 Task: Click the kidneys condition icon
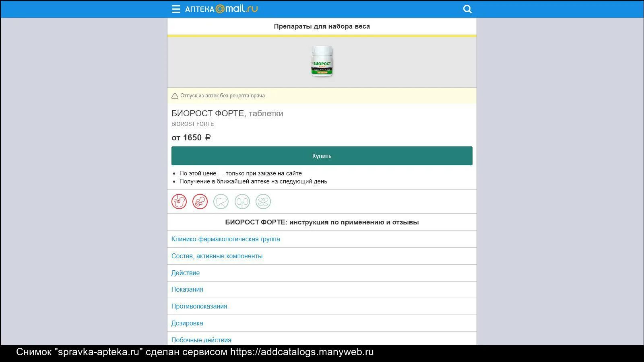(242, 202)
